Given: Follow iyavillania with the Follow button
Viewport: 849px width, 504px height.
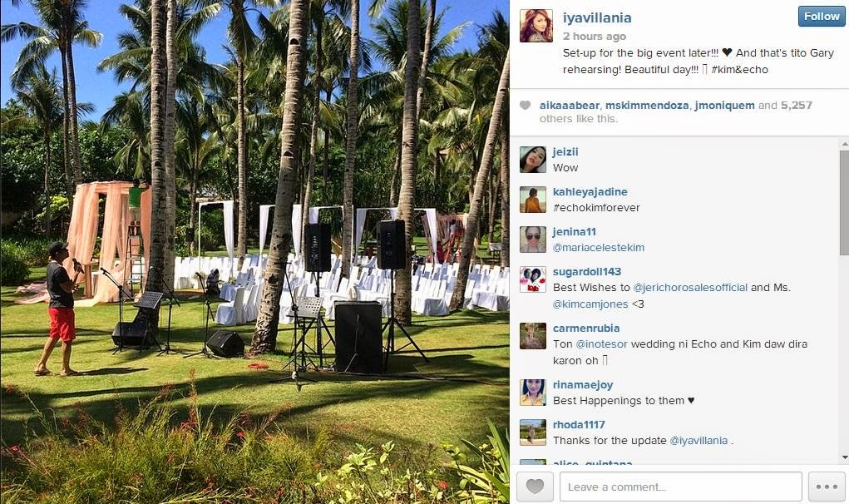Looking at the screenshot, I should (822, 17).
